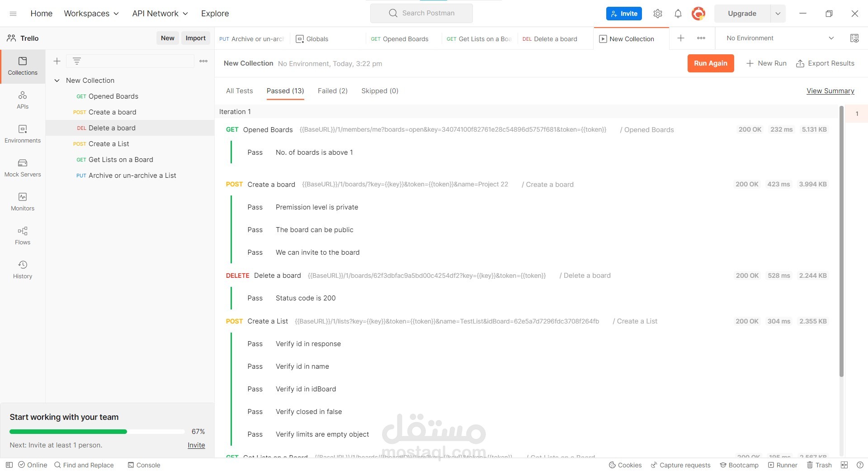This screenshot has height=471, width=868.
Task: Open the settings gear icon
Action: (658, 14)
